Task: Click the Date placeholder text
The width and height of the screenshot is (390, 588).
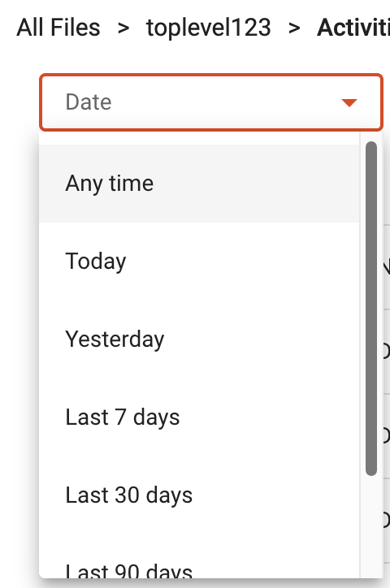Action: pyautogui.click(x=89, y=102)
